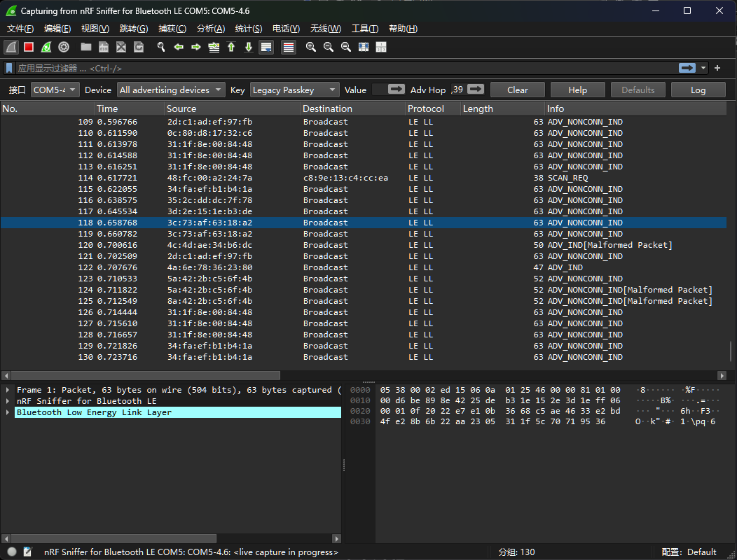Zoom in on the packet text
The height and width of the screenshot is (560, 737).
point(310,47)
